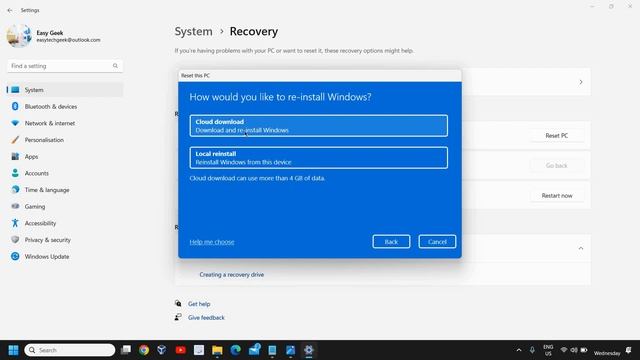640x360 pixels.
Task: Open the Wednesday clock on taskbar
Action: pyautogui.click(x=607, y=353)
